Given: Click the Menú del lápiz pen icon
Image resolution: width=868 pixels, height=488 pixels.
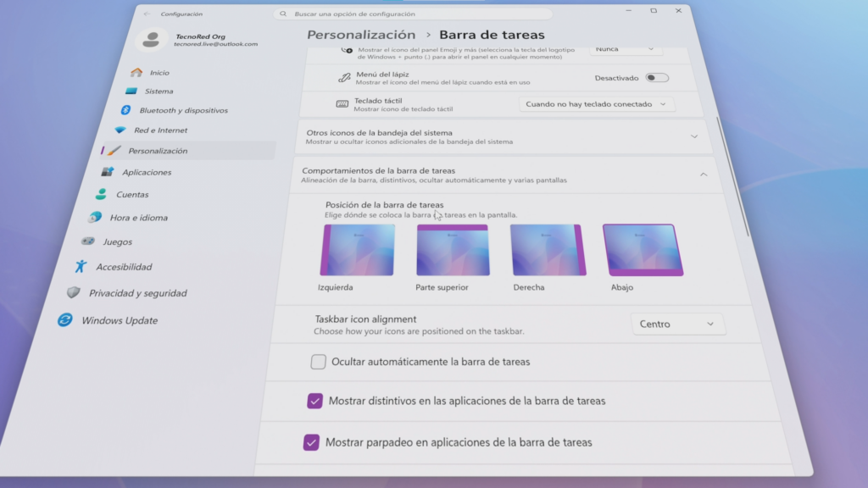Looking at the screenshot, I should [x=344, y=78].
